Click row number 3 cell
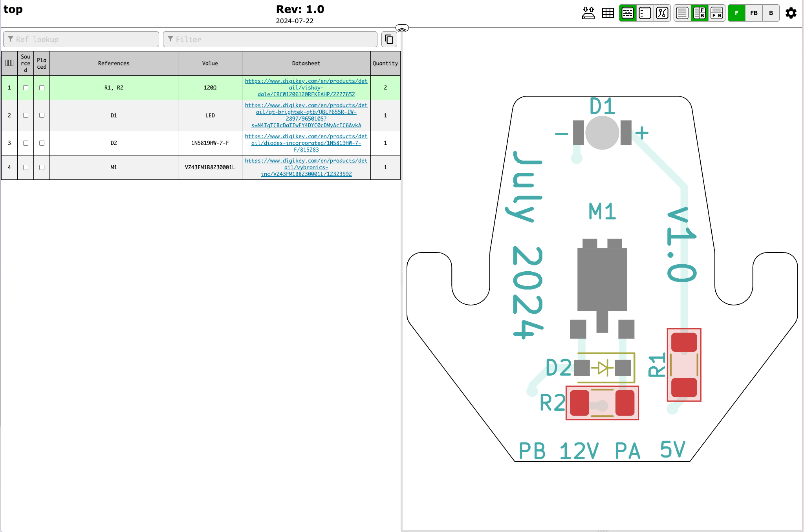This screenshot has width=804, height=532. (x=9, y=143)
